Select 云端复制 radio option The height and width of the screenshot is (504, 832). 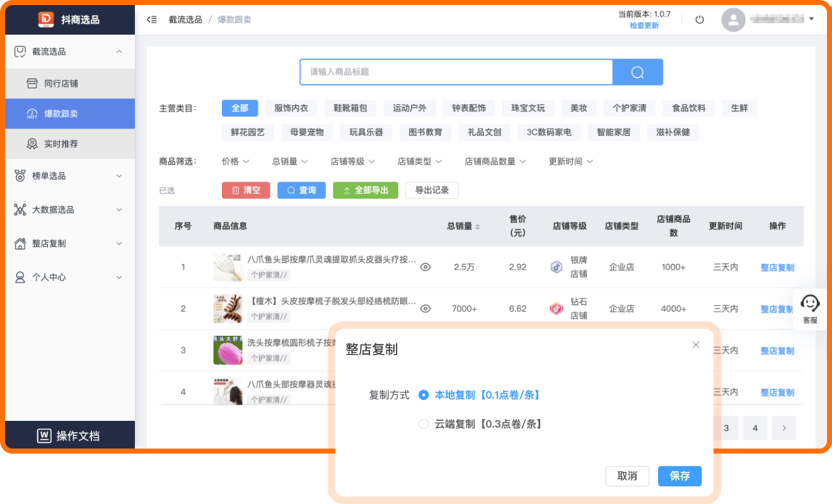pos(424,424)
